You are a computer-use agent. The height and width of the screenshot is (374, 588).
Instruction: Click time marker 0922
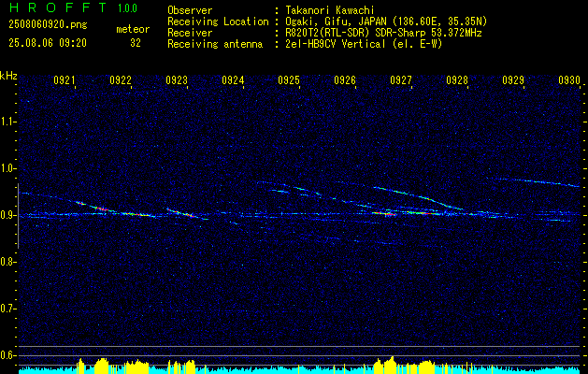click(121, 79)
